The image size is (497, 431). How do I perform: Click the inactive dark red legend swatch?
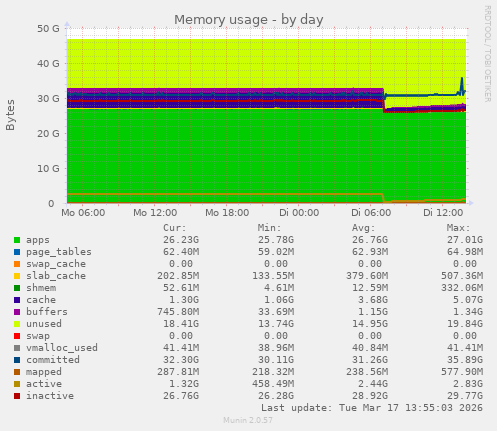[17, 396]
